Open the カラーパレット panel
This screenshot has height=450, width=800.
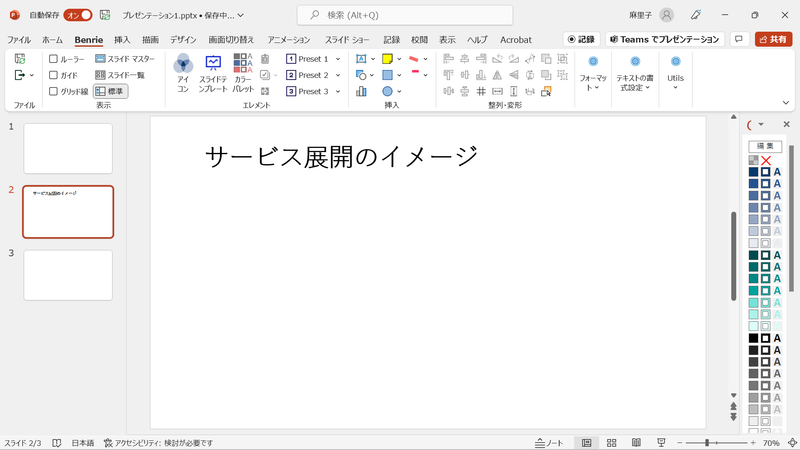tap(243, 73)
